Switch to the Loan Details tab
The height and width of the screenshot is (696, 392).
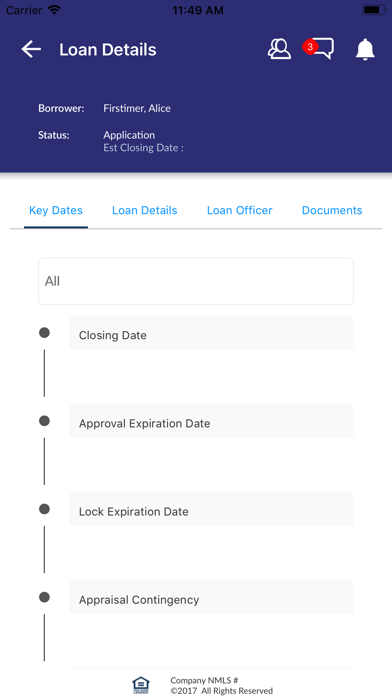[x=145, y=210]
